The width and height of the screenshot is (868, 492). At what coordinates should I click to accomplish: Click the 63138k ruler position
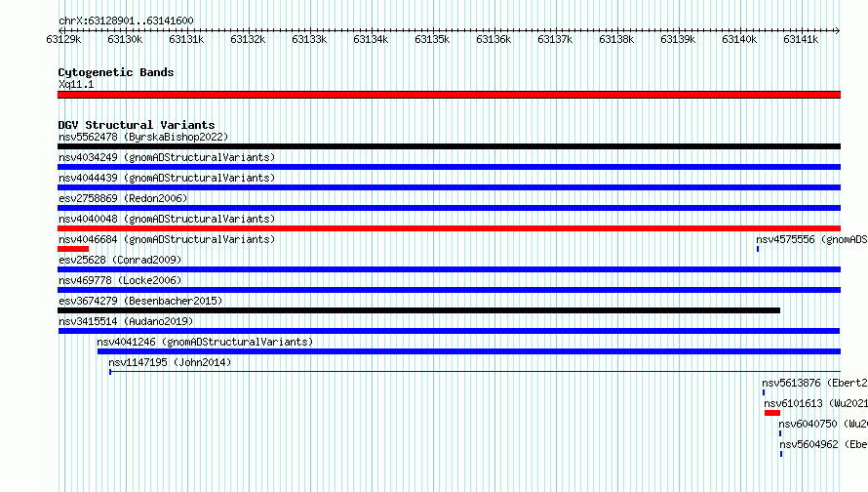point(616,39)
